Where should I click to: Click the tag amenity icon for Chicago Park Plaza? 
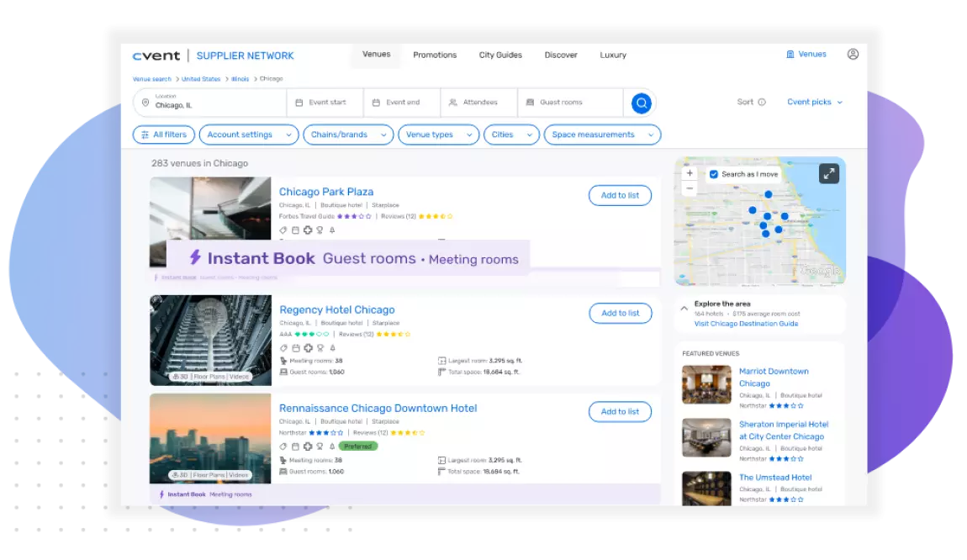(283, 230)
